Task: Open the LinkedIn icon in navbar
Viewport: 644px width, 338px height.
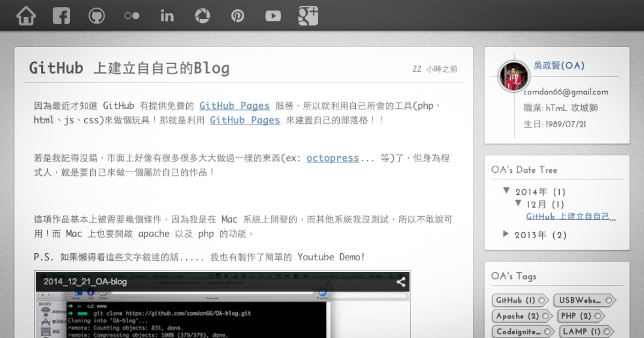Action: click(x=167, y=16)
